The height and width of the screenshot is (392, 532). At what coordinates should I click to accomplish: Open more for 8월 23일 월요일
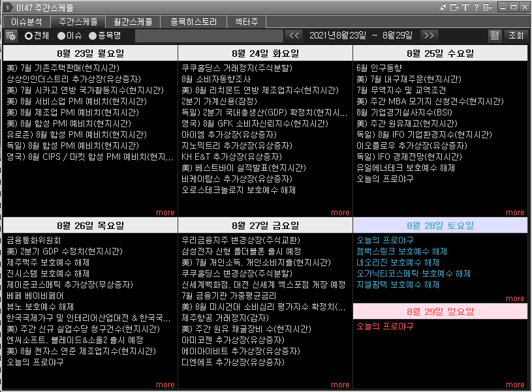[x=165, y=213]
